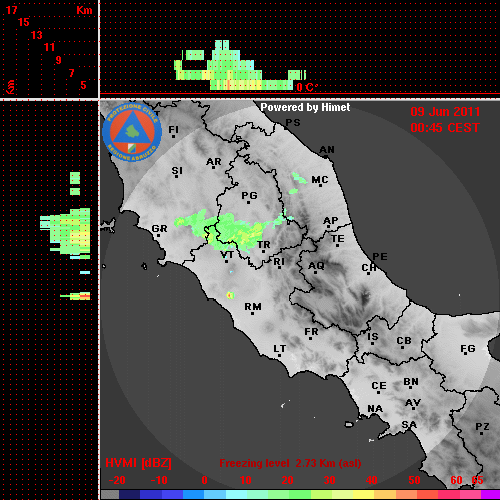
Task: Click the FG city label
Action: [468, 349]
